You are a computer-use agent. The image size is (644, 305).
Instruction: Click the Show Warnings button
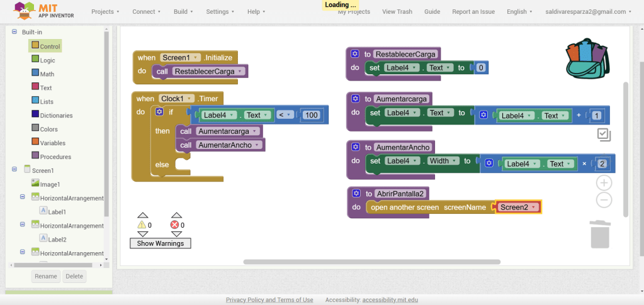(x=160, y=243)
